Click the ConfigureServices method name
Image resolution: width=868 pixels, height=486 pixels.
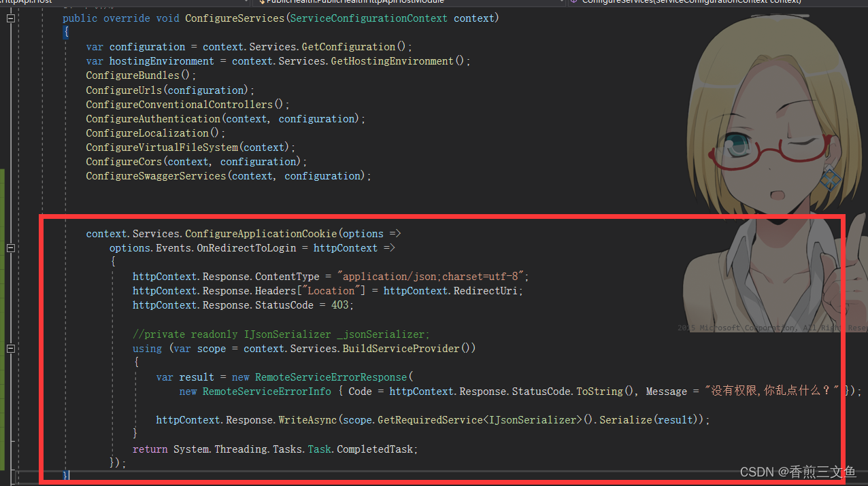(234, 18)
